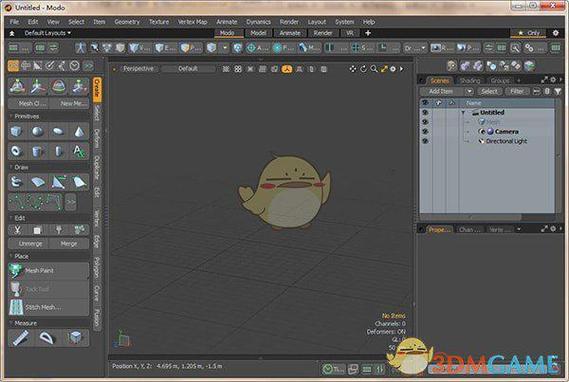The width and height of the screenshot is (569, 382).
Task: Click the viewport zoom magnifier icon
Action: (374, 69)
